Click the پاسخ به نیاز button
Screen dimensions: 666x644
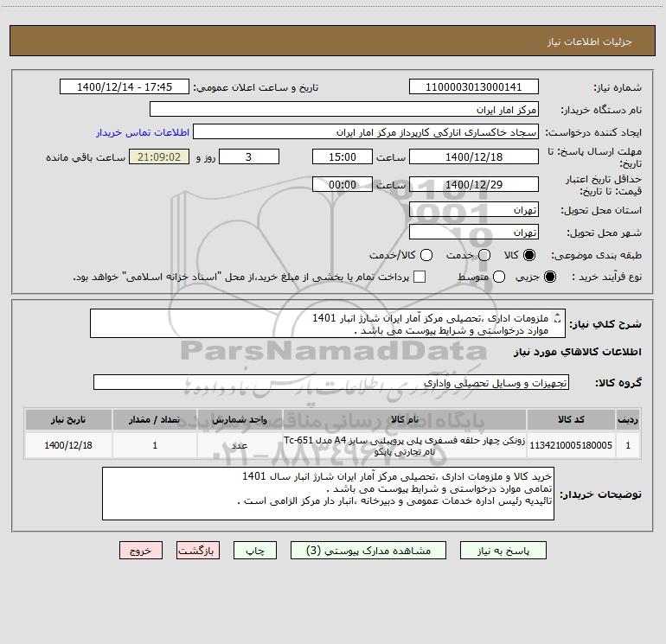pyautogui.click(x=503, y=551)
